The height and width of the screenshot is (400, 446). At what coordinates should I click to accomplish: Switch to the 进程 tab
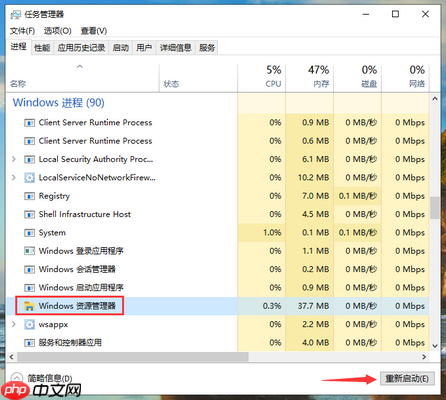(x=18, y=47)
